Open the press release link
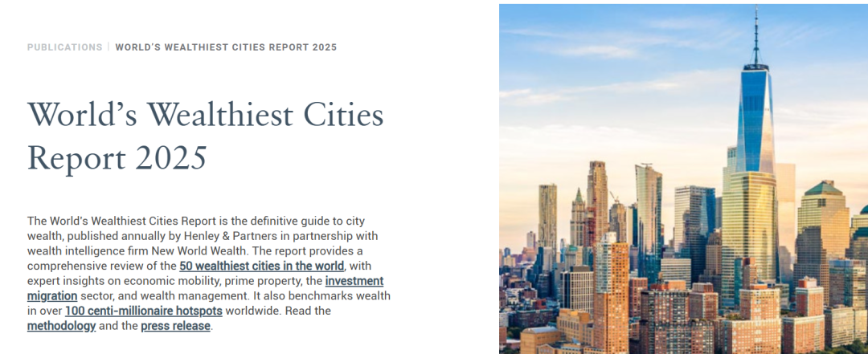This screenshot has height=354, width=868. click(175, 326)
